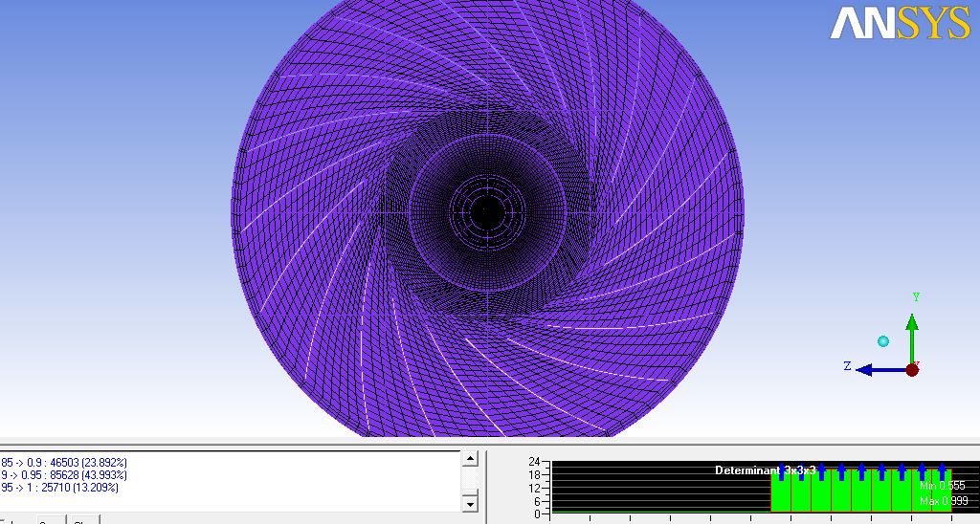Click the cyan isometric view sphere near the triad
Screen dimensions: 980x524
point(883,341)
